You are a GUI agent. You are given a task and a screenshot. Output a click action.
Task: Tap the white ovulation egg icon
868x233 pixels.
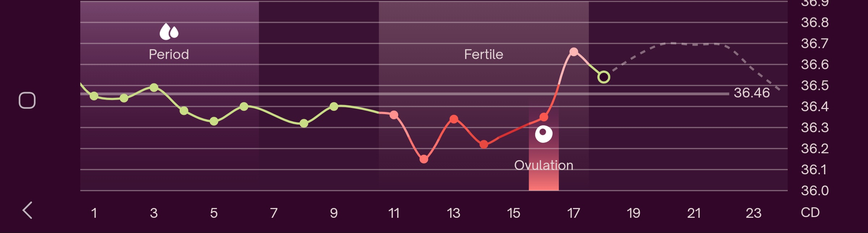(x=544, y=134)
